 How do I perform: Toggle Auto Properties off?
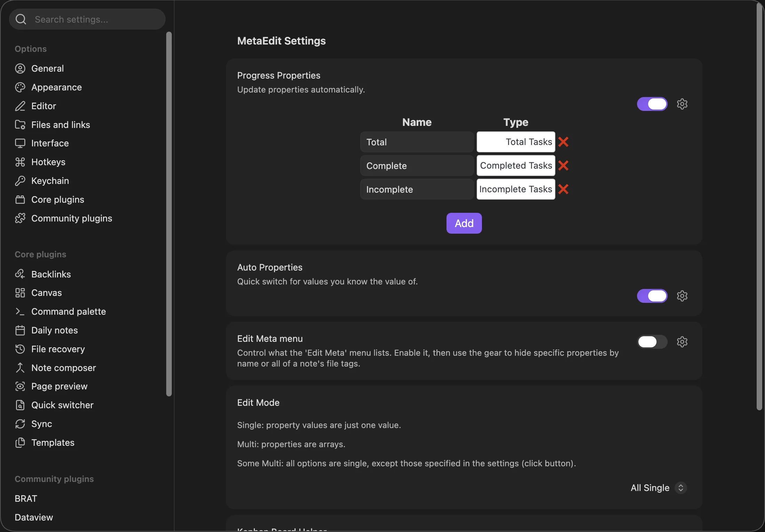pyautogui.click(x=652, y=296)
